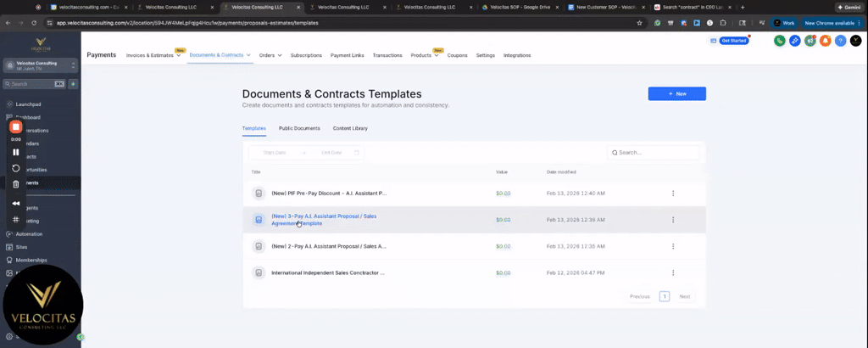Open the megaphone announcements icon

pyautogui.click(x=810, y=41)
